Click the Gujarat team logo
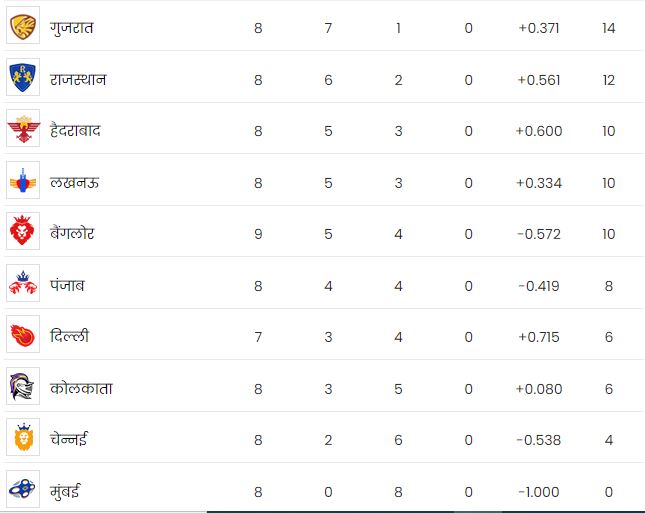645x513 pixels. coord(23,26)
